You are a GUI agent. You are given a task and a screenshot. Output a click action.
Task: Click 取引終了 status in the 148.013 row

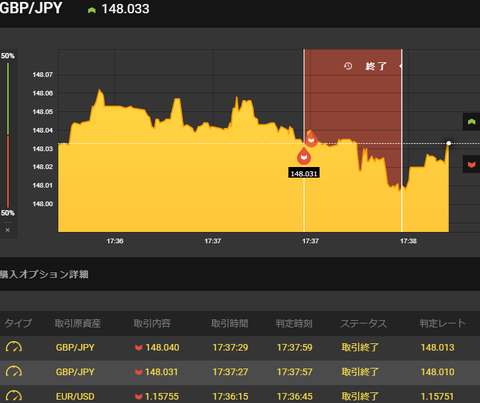click(360, 347)
